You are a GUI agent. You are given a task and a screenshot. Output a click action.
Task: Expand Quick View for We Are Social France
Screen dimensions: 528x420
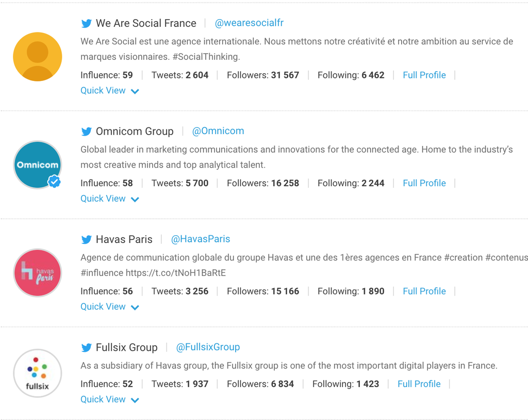point(109,91)
